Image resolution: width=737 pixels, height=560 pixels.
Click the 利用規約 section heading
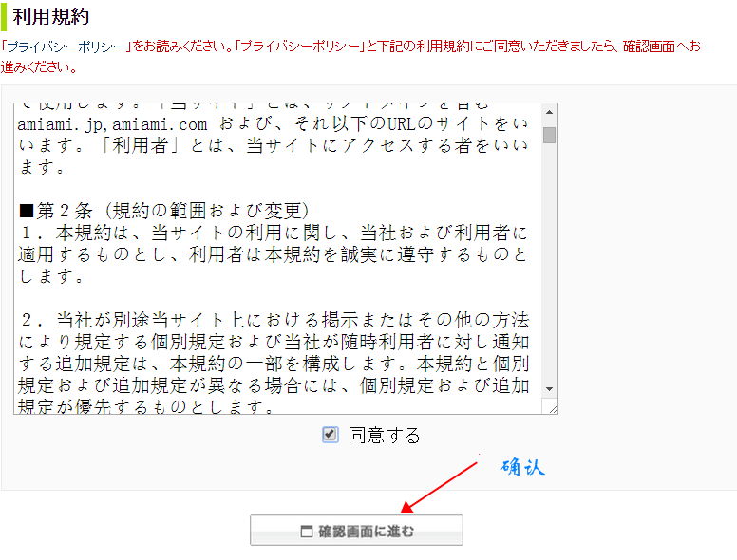click(51, 16)
